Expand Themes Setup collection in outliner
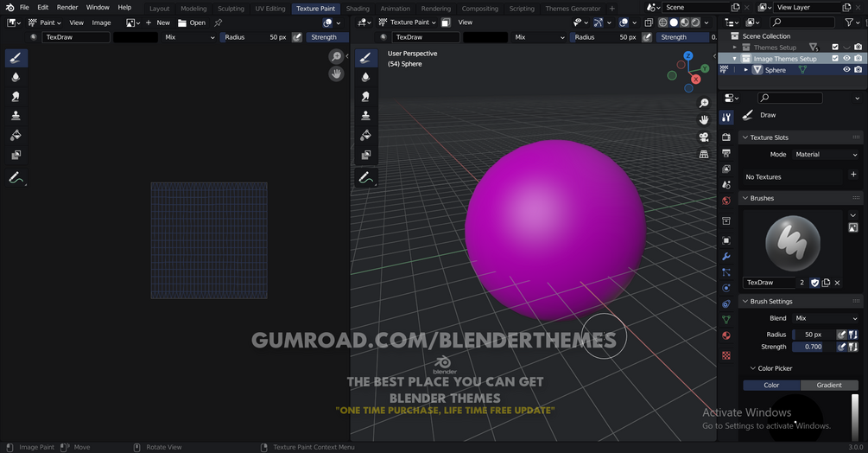The width and height of the screenshot is (868, 453). [x=735, y=47]
